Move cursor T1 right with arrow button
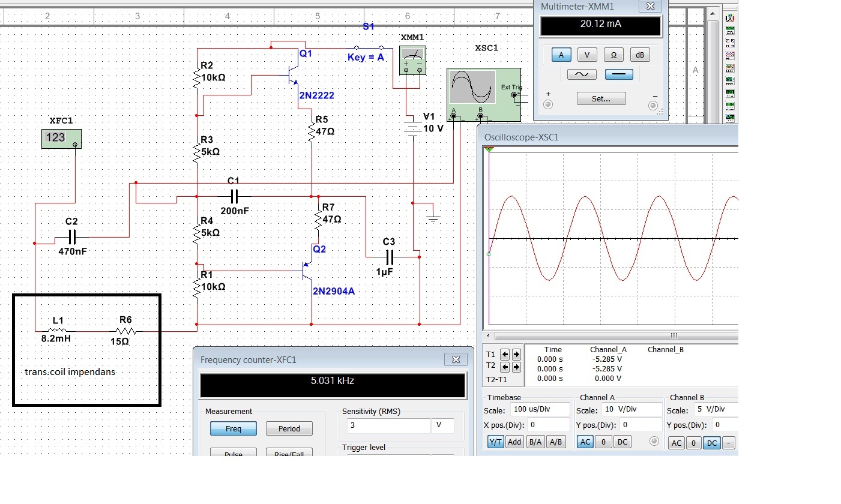The image size is (841, 504). pyautogui.click(x=516, y=355)
